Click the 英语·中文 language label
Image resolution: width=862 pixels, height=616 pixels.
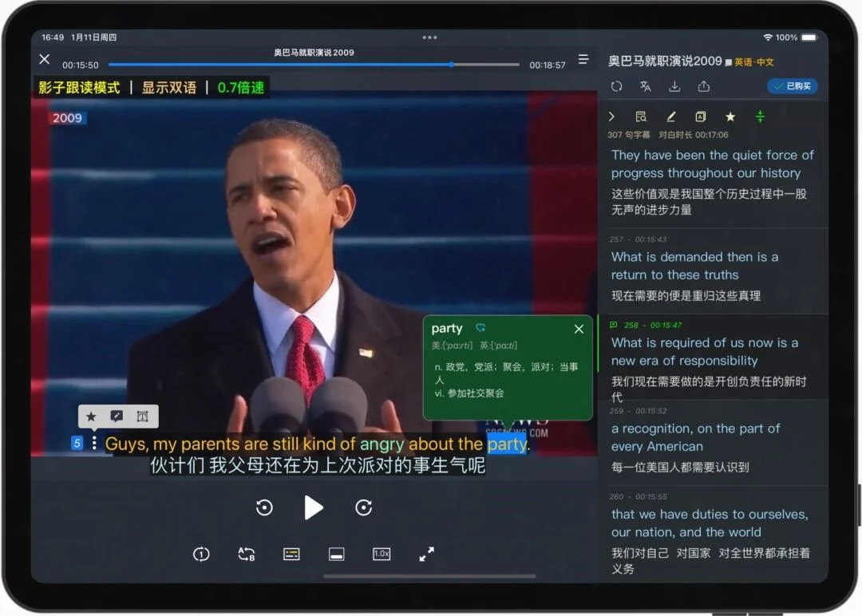coord(753,62)
